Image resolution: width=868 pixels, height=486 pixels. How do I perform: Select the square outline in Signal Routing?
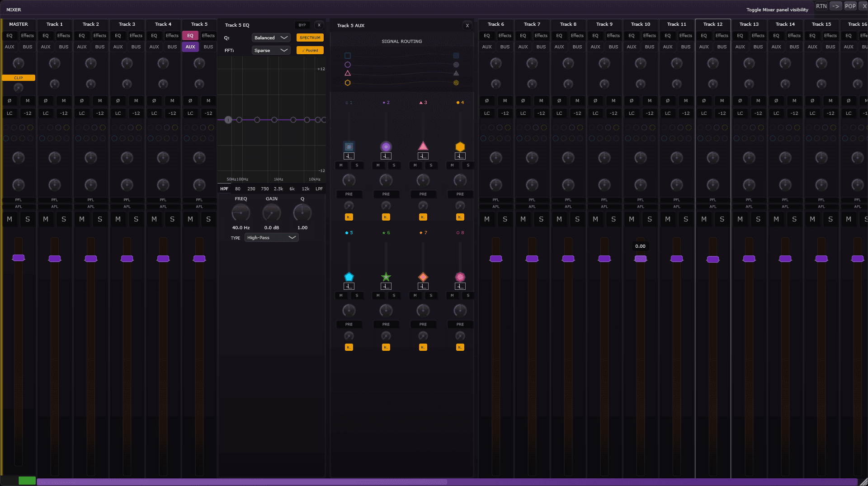pyautogui.click(x=348, y=56)
